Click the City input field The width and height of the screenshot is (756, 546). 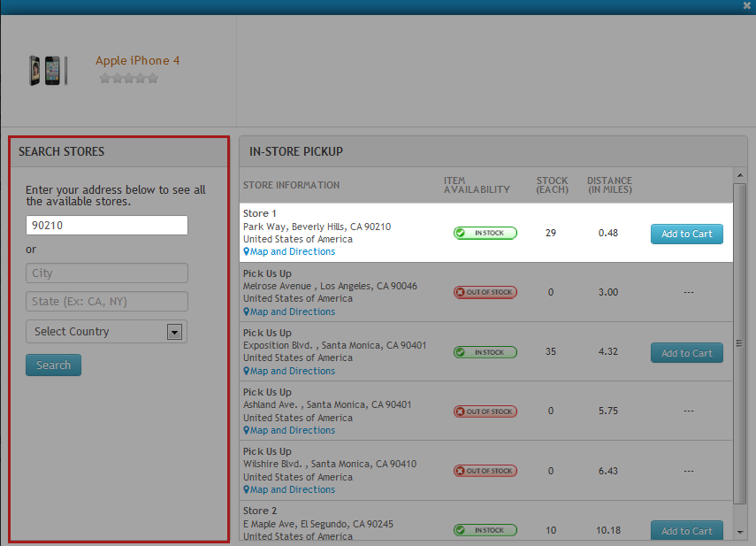point(107,273)
